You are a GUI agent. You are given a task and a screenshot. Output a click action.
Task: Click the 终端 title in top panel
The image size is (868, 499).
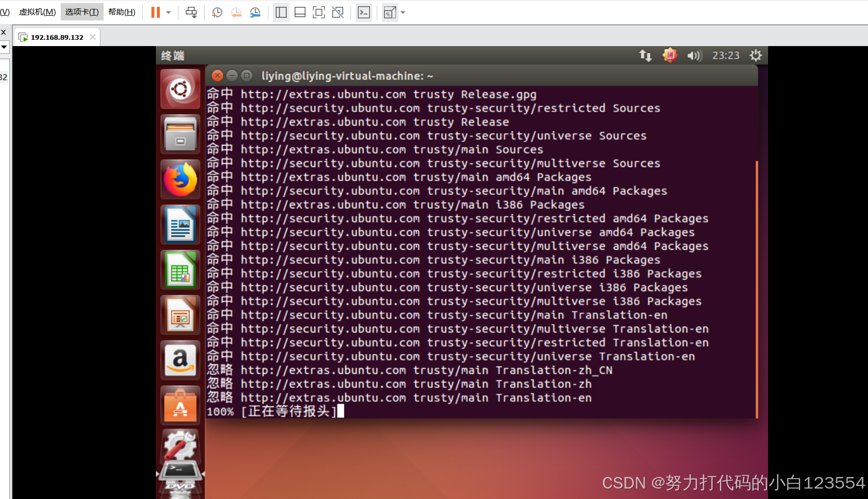pyautogui.click(x=173, y=56)
